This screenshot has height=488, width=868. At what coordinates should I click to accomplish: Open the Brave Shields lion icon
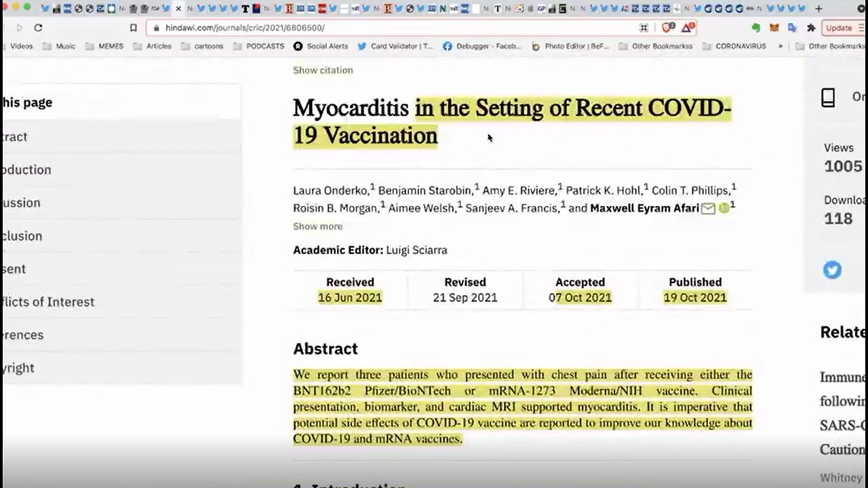(x=668, y=28)
